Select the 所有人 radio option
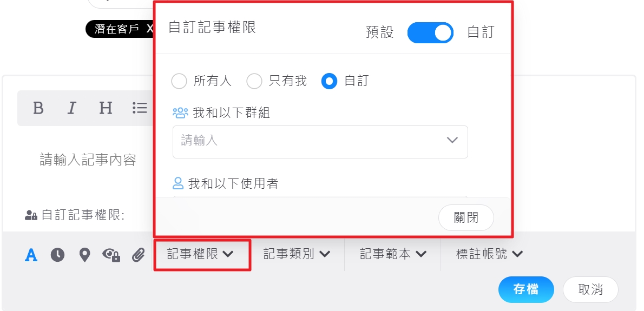Screen dimensions: 644x311 (x=179, y=81)
